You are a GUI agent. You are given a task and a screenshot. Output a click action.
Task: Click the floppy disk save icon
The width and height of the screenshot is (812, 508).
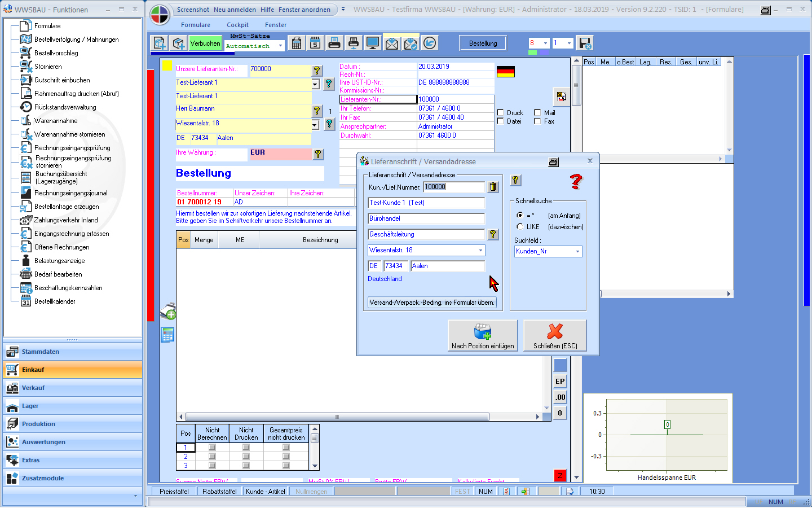(585, 43)
